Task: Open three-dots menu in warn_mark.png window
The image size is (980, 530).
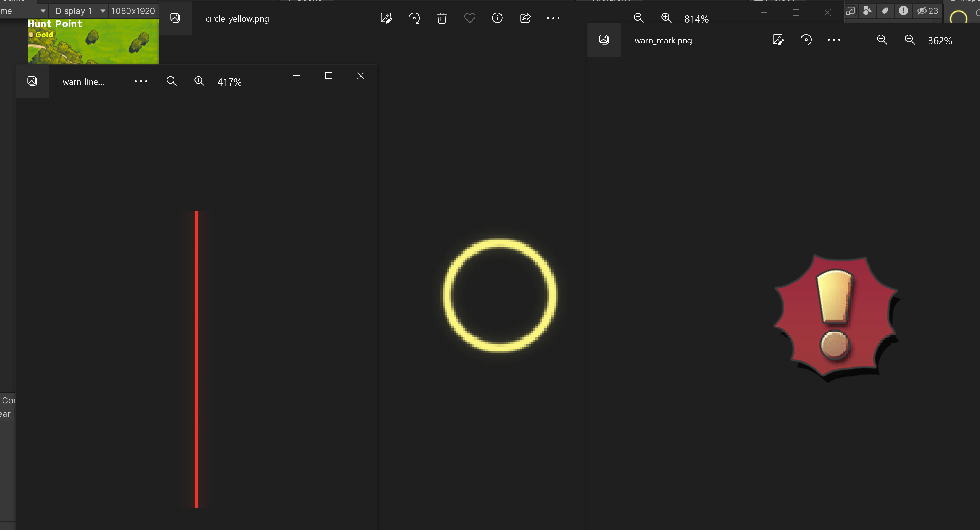Action: (x=833, y=40)
